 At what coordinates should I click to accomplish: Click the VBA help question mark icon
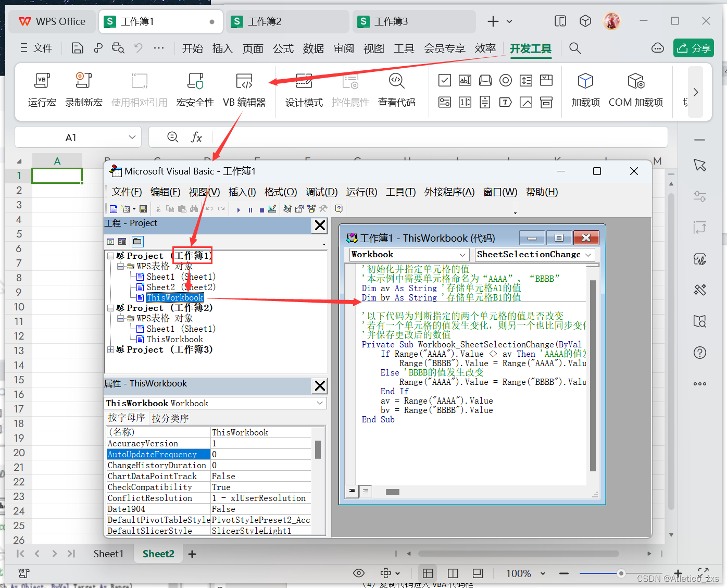[339, 209]
